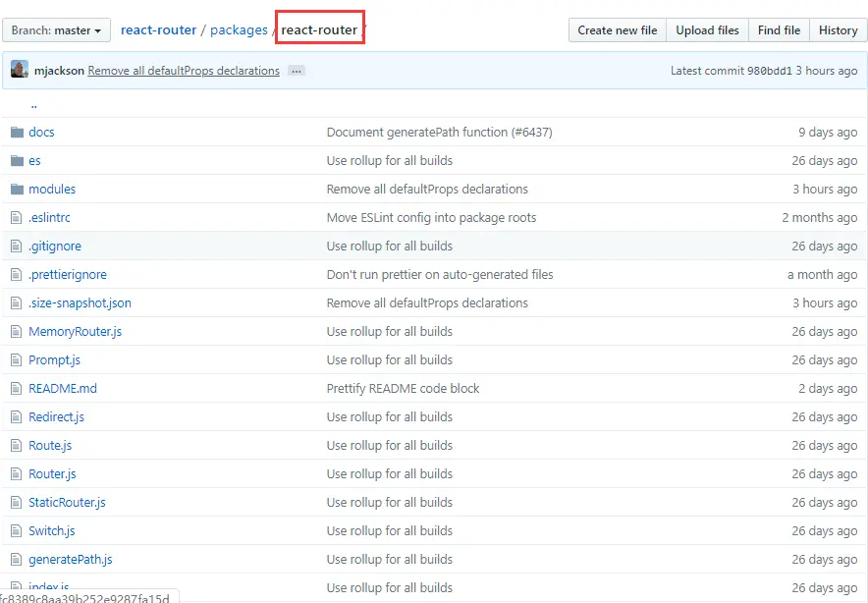The height and width of the screenshot is (603, 868).
Task: Click '9 days ago' timestamp on docs row
Action: (x=828, y=133)
